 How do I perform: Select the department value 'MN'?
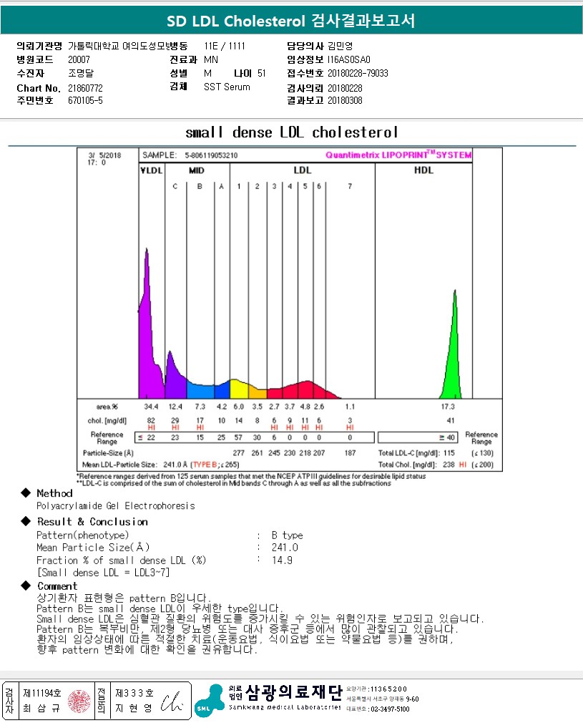210,59
